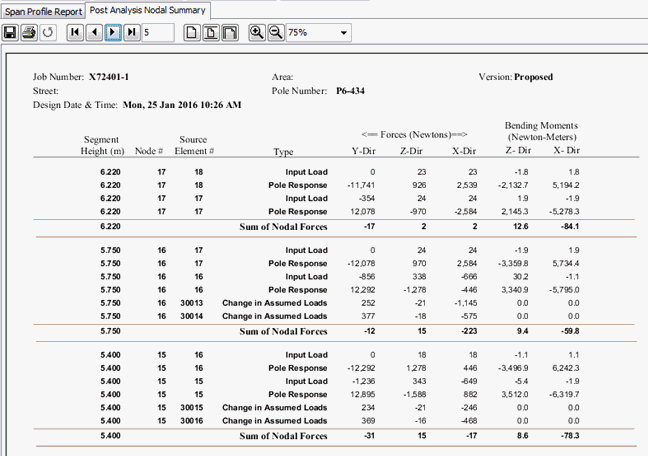Click source element 30016 cell

(191, 421)
